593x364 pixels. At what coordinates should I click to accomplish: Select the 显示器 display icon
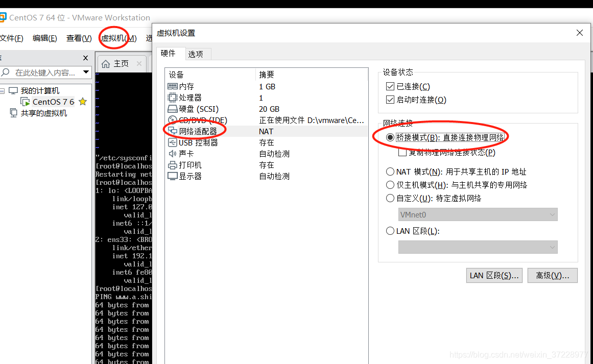(173, 176)
